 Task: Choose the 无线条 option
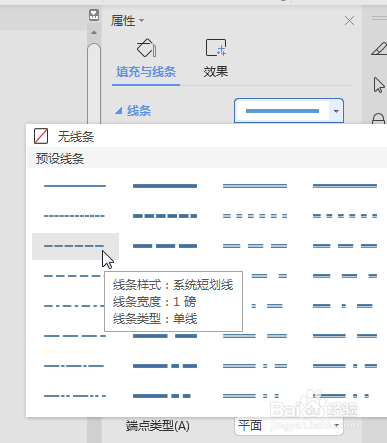(x=64, y=136)
